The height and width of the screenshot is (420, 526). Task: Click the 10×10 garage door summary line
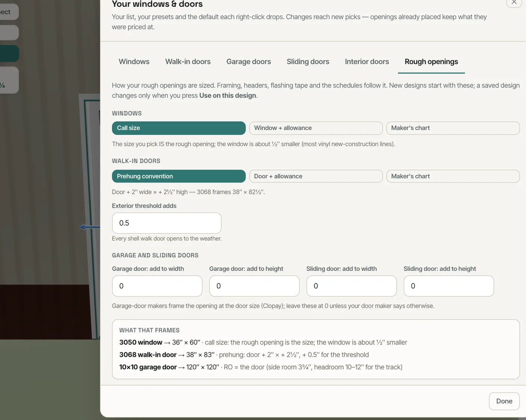click(261, 367)
